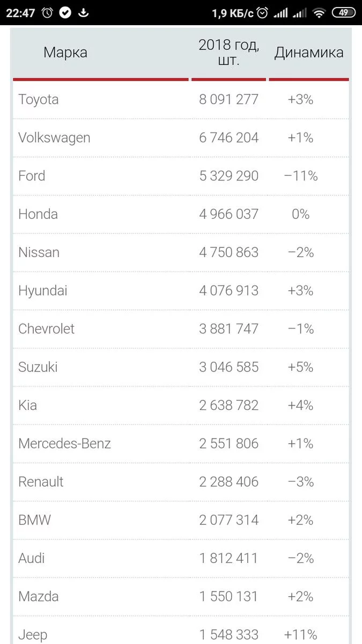Tap Ford's sales figure 5 329 290
Image resolution: width=362 pixels, height=644 pixels.
tap(229, 176)
